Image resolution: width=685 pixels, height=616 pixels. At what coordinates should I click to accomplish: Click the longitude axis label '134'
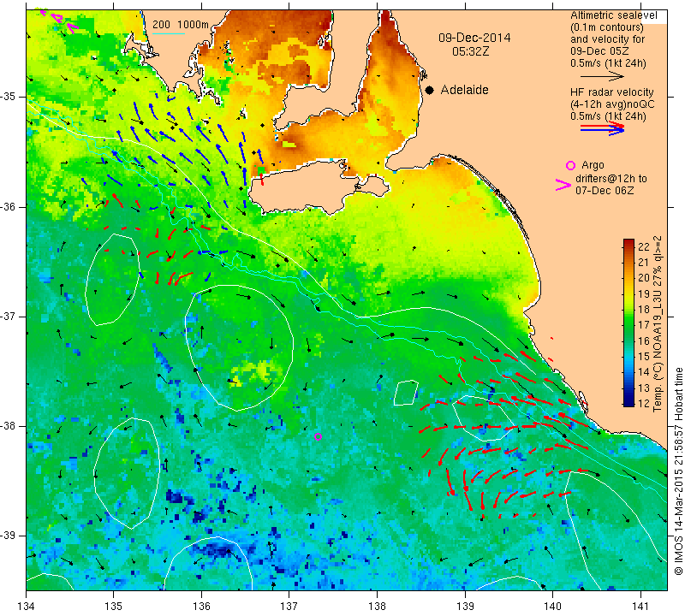coord(27,606)
